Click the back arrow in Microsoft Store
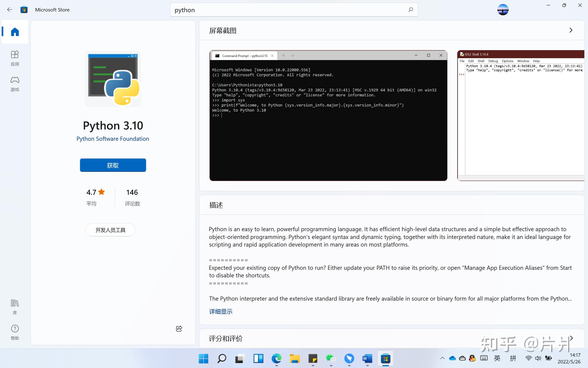The width and height of the screenshot is (588, 368). click(x=9, y=9)
